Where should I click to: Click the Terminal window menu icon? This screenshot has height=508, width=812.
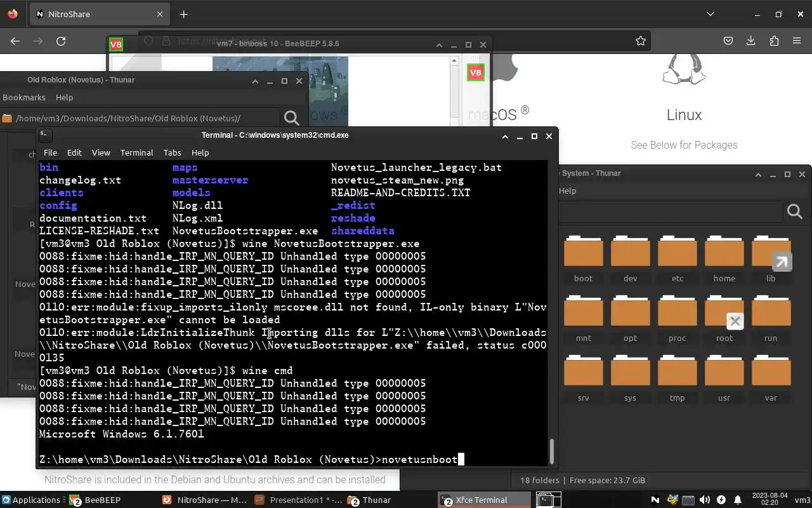(x=44, y=135)
